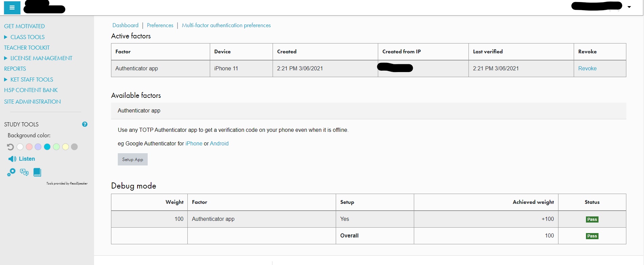Open Multi-factor authentication preferences breadcrumb
The image size is (644, 265).
tap(226, 25)
